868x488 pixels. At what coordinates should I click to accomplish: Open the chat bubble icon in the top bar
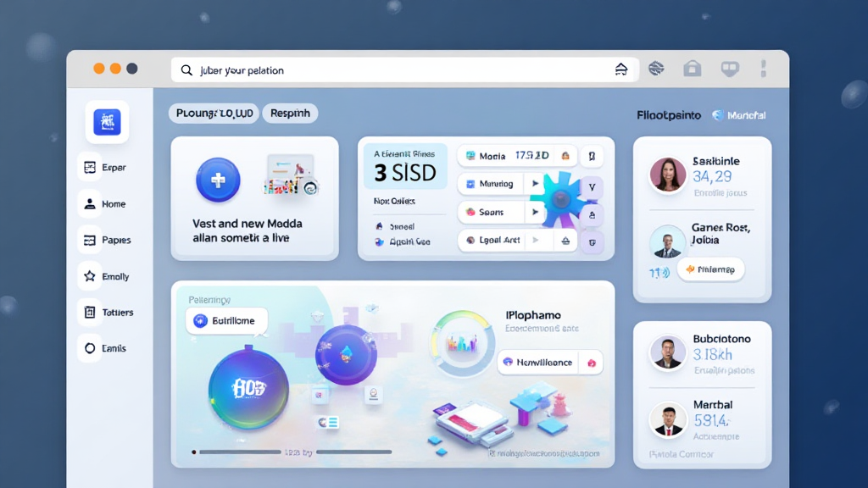pyautogui.click(x=729, y=69)
